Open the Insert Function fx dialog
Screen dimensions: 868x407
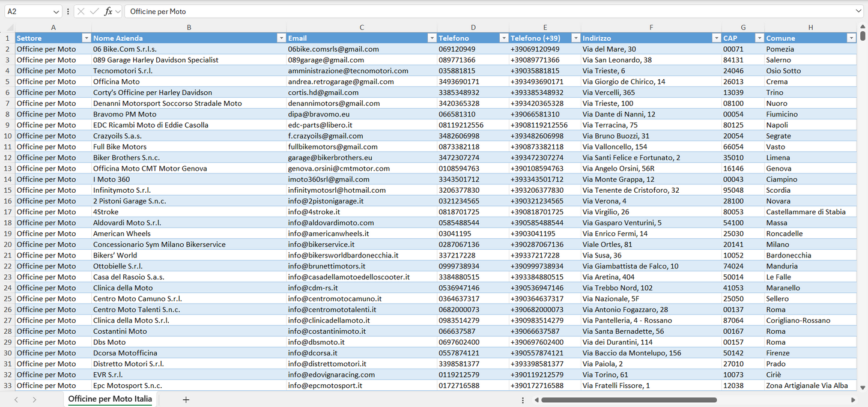click(109, 11)
